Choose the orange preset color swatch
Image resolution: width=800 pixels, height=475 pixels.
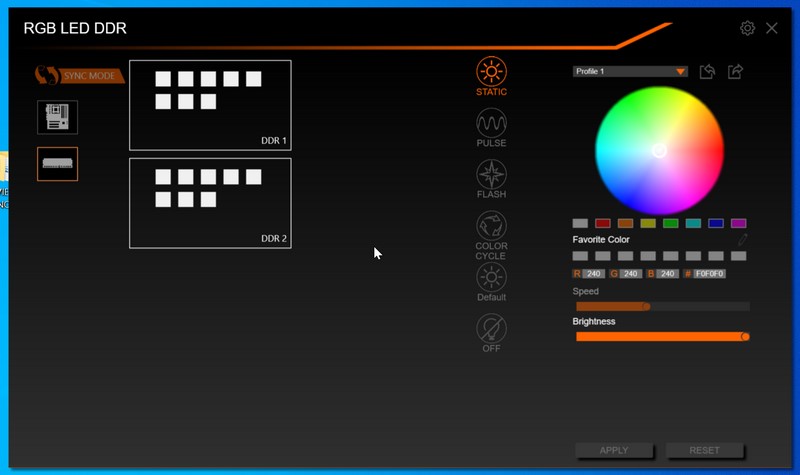(626, 223)
